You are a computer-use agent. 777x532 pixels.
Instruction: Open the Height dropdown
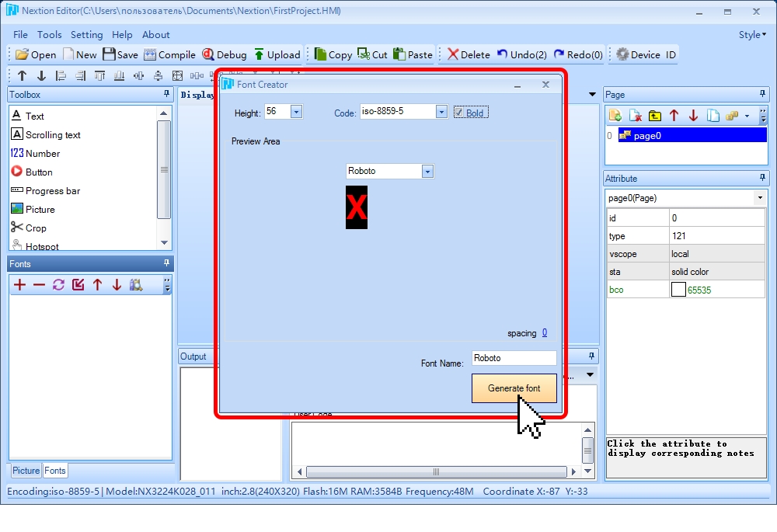click(296, 112)
